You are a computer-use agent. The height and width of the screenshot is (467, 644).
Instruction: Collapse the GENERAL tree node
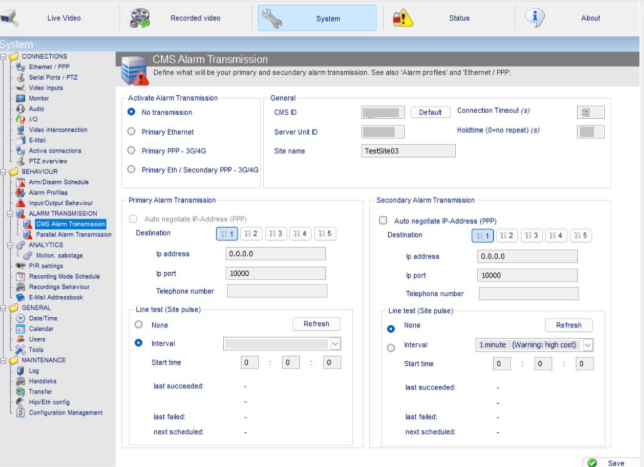click(3, 308)
